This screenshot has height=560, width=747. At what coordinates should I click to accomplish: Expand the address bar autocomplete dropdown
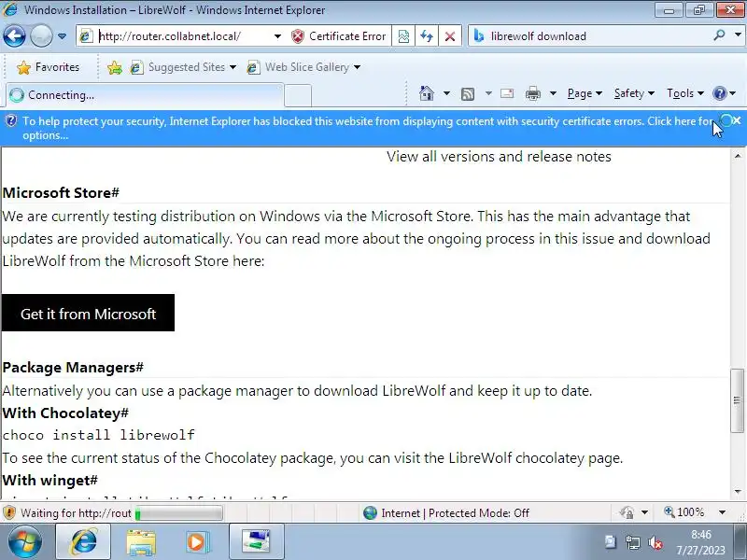(x=277, y=36)
